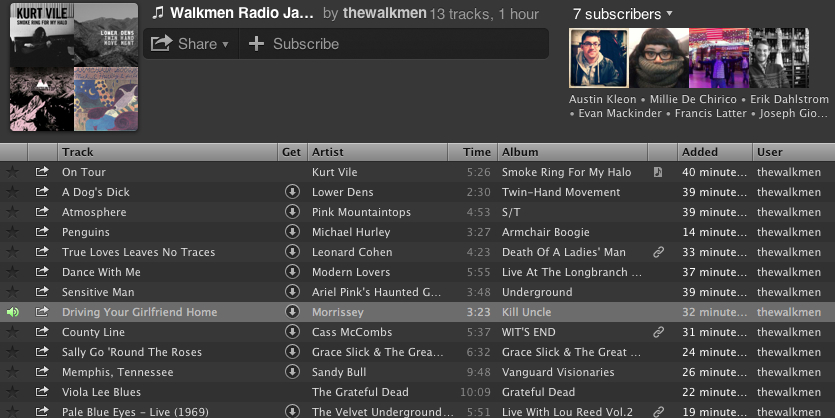Click download icon for Sensitive Man
This screenshot has height=418, width=835.
click(292, 291)
